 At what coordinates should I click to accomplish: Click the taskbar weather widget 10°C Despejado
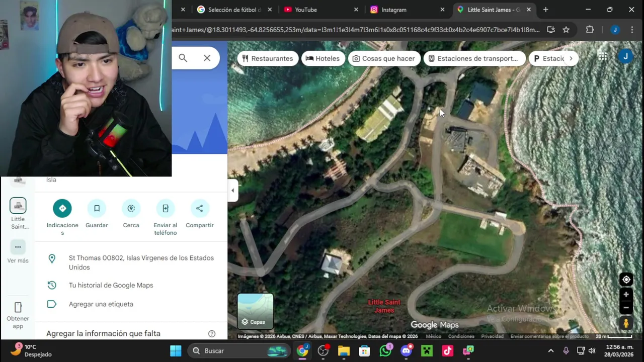tap(31, 350)
